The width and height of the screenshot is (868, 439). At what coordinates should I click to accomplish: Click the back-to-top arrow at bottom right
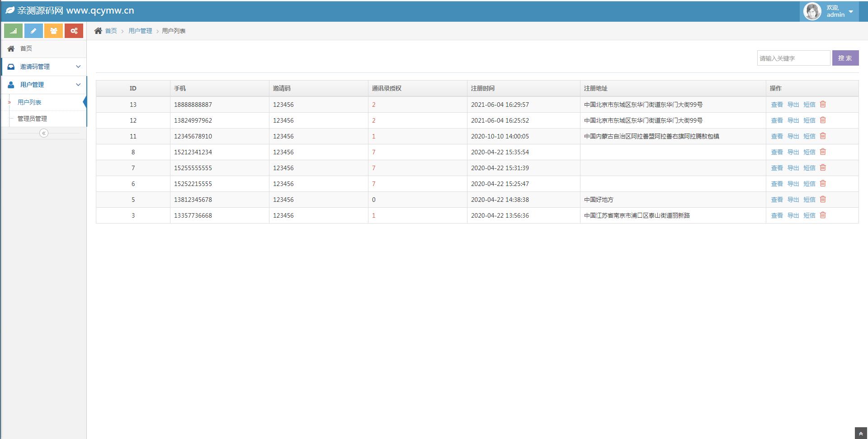[862, 433]
